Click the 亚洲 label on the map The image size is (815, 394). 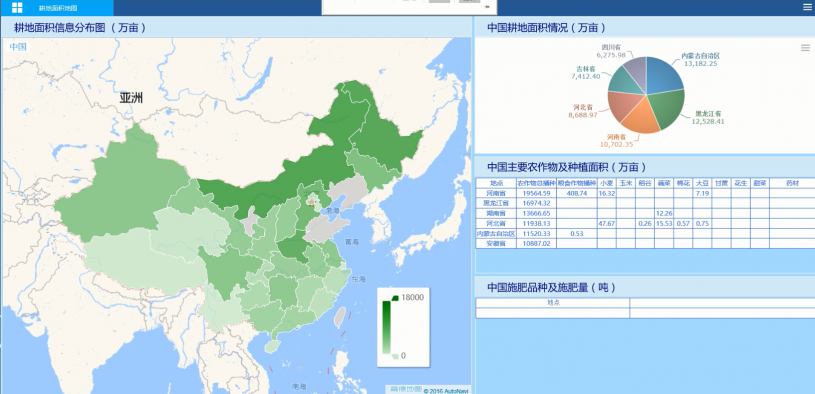(131, 98)
